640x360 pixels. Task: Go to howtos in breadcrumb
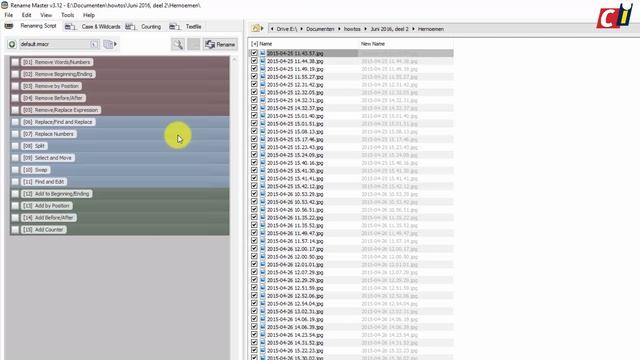coord(352,29)
